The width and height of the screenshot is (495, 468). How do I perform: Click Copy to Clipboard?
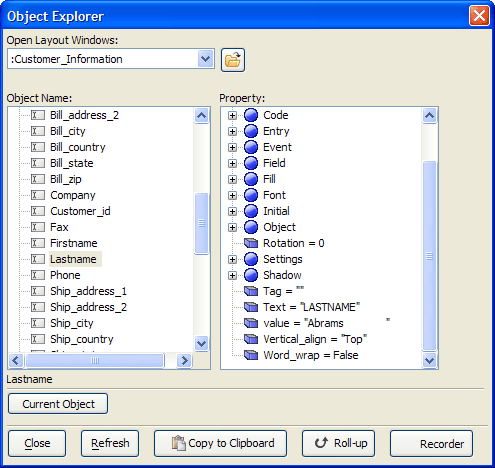click(x=220, y=443)
